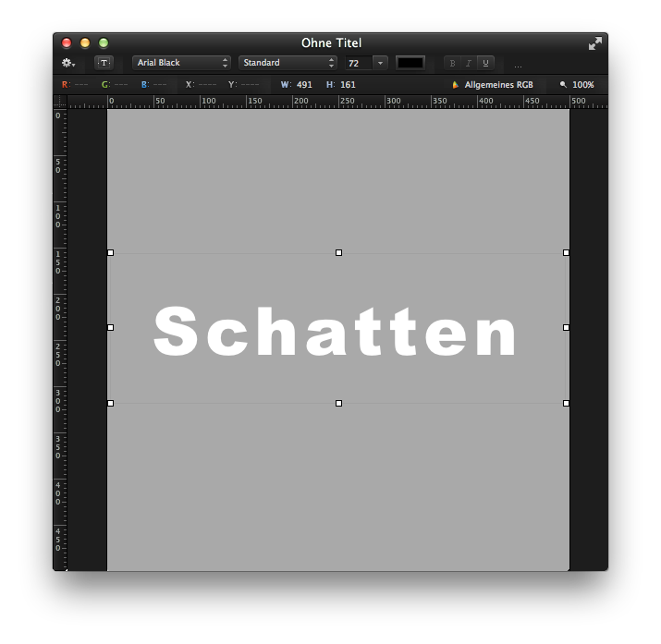Click the Allgemeines RGB color profile label
The image size is (661, 644).
pos(498,85)
